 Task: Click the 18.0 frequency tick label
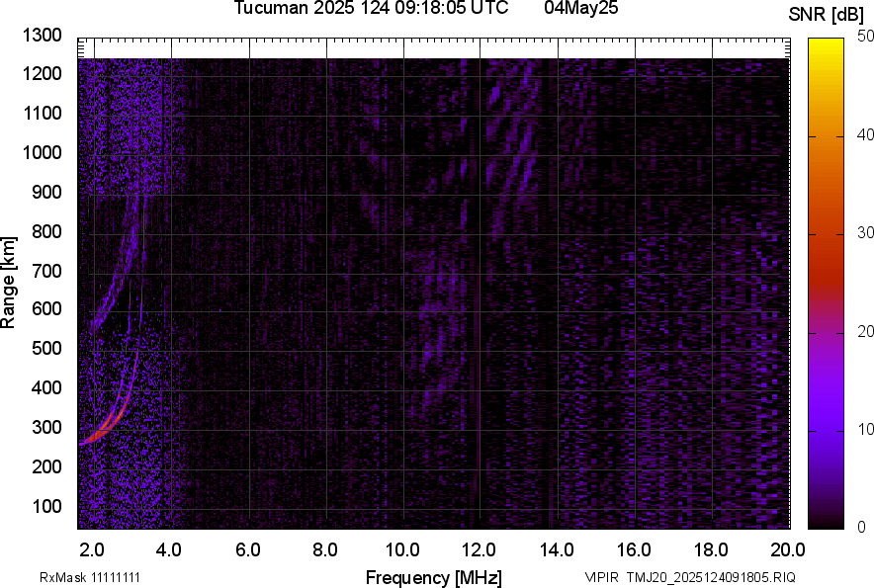(711, 550)
